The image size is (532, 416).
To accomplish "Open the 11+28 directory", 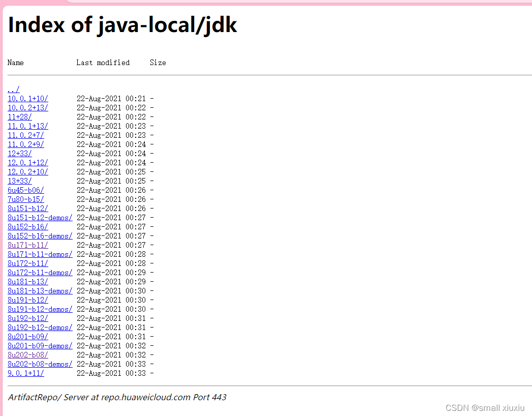I will point(19,116).
